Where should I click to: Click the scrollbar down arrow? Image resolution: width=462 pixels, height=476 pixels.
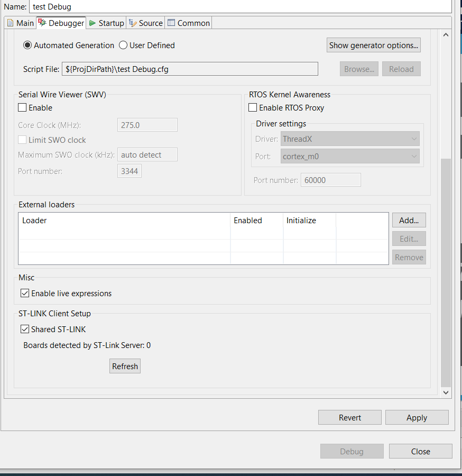click(446, 392)
